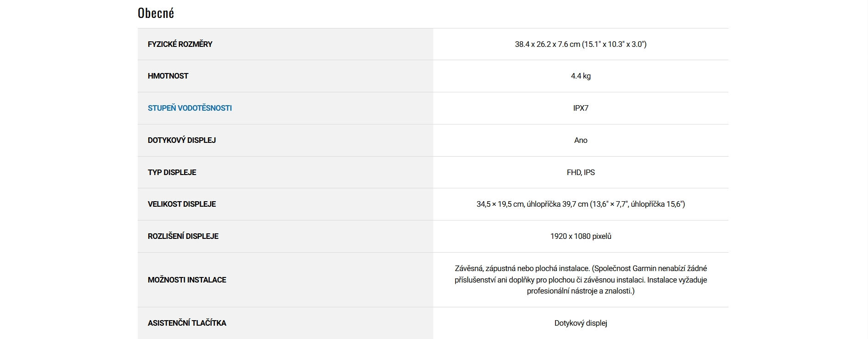Screen dimensions: 868x339
Task: Select the Fyzické rozměry row label
Action: click(x=180, y=44)
